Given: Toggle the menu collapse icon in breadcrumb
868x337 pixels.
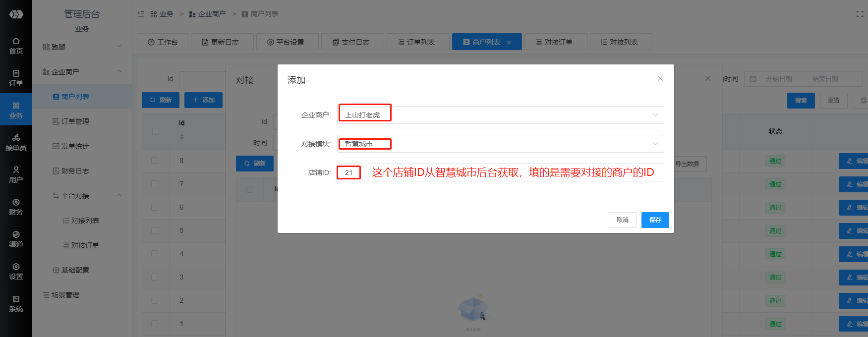Looking at the screenshot, I should point(141,14).
